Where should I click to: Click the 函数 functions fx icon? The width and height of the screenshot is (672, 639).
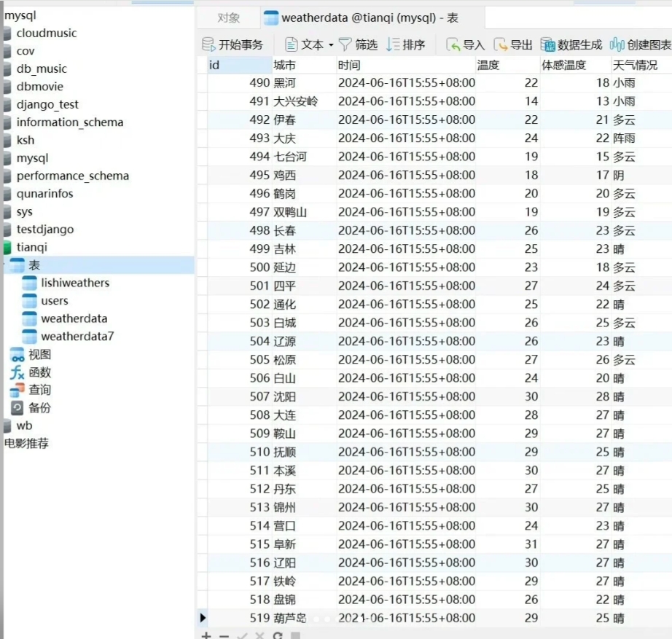[17, 372]
